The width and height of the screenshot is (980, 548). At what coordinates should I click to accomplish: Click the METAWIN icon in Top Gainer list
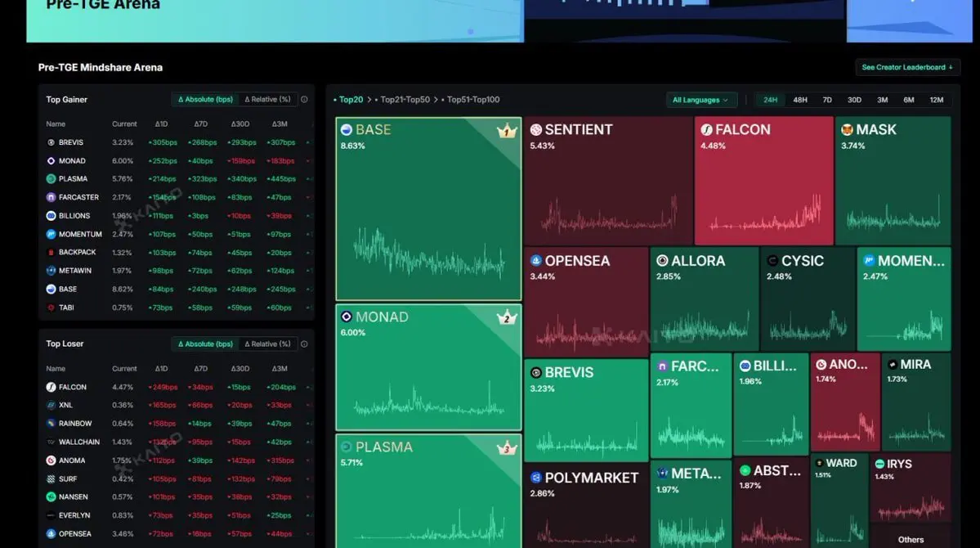51,271
